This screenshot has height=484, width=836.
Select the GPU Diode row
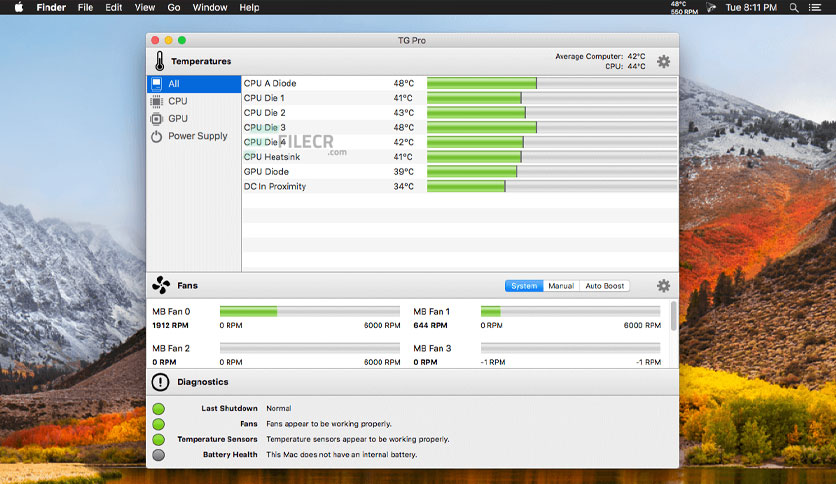[460, 172]
